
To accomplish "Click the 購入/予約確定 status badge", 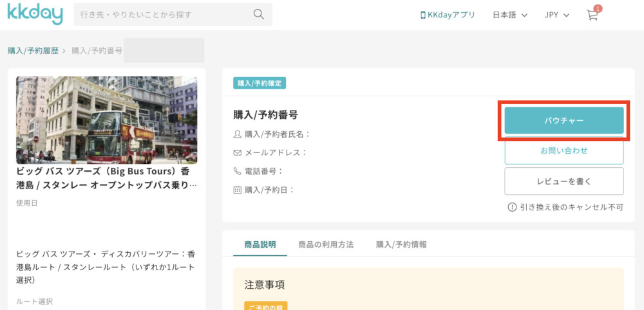I will [260, 83].
